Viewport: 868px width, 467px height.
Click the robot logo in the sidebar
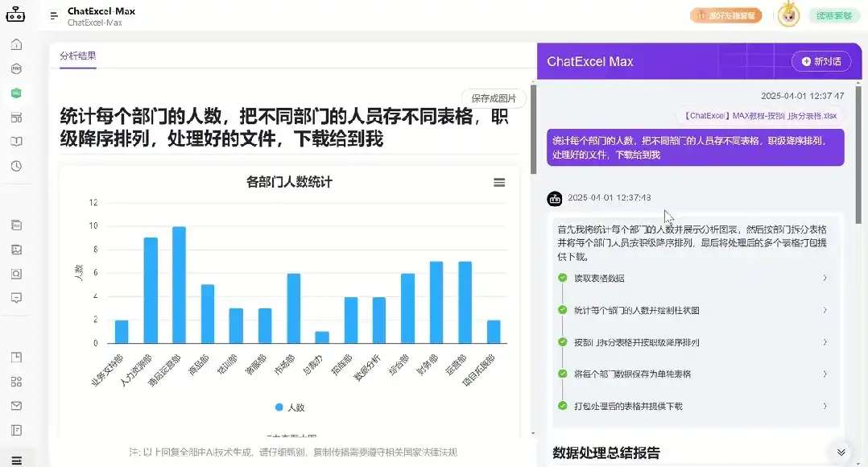pos(15,14)
